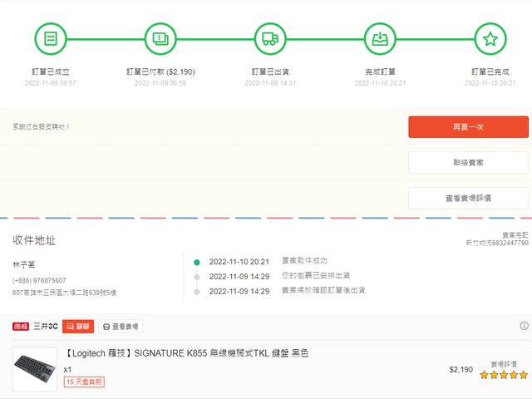This screenshot has width=532, height=399.
Task: Click the order paid (訂單已付款) step icon
Action: (160, 38)
